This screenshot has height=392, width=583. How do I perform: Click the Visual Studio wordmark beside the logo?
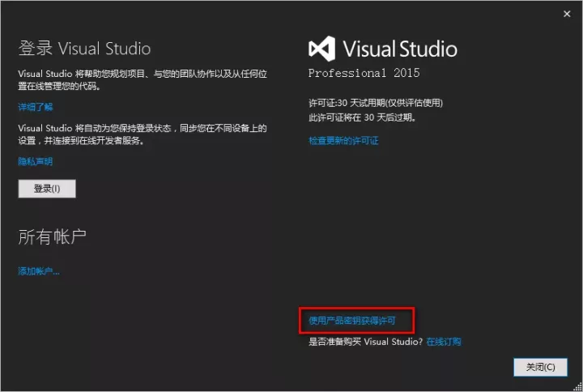tap(399, 49)
